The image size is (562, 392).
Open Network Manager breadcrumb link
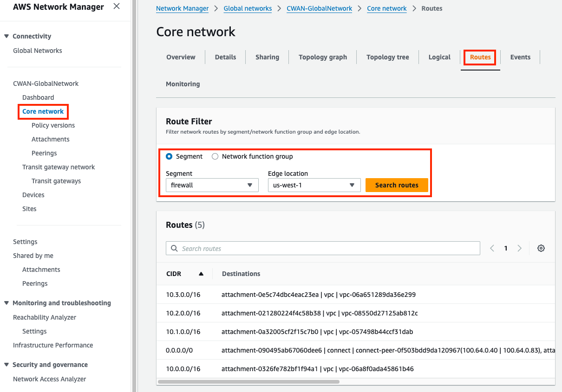[x=183, y=8]
